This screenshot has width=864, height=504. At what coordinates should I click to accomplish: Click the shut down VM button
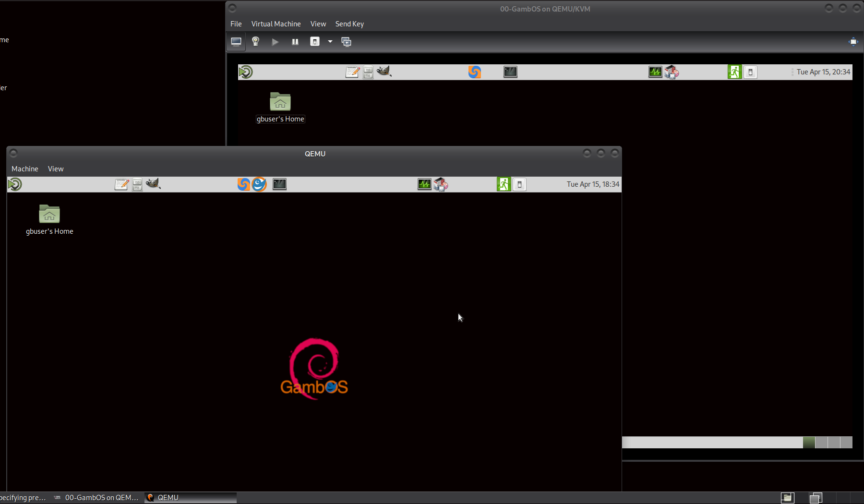tap(315, 42)
